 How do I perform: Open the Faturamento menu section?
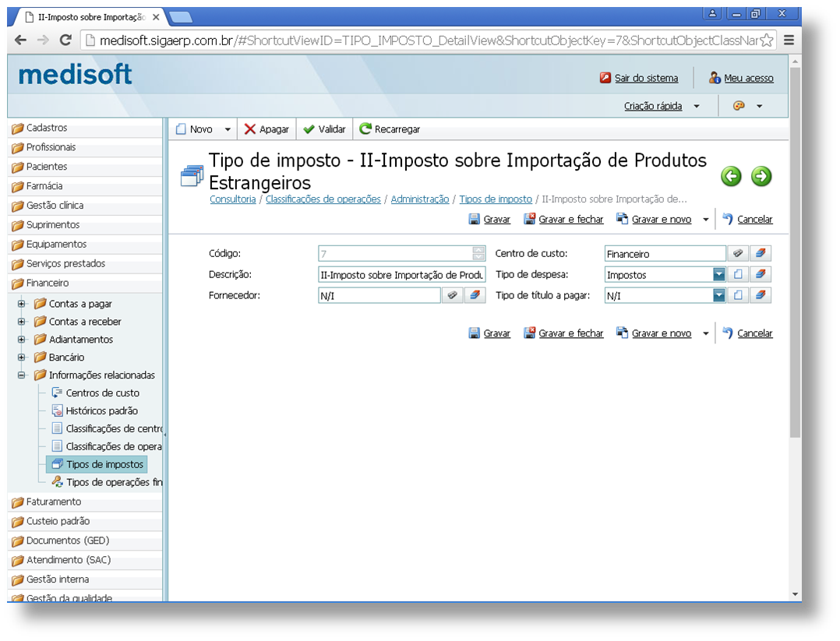pyautogui.click(x=86, y=502)
